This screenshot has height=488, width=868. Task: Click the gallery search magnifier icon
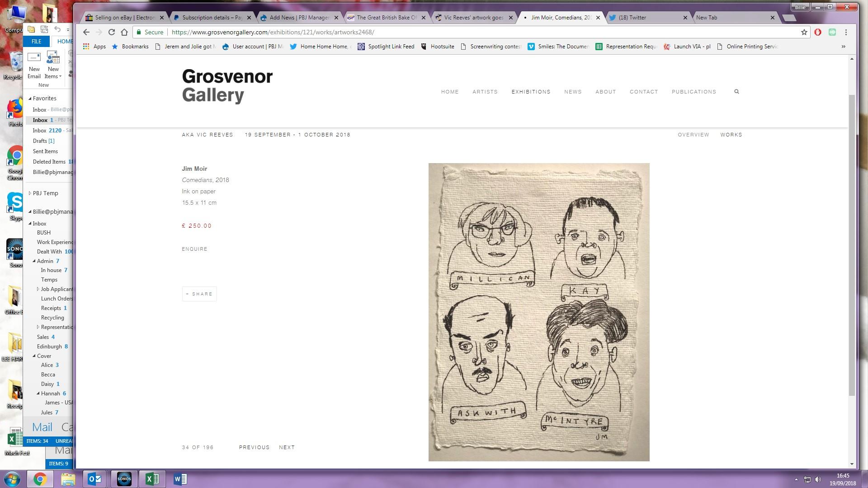[736, 92]
